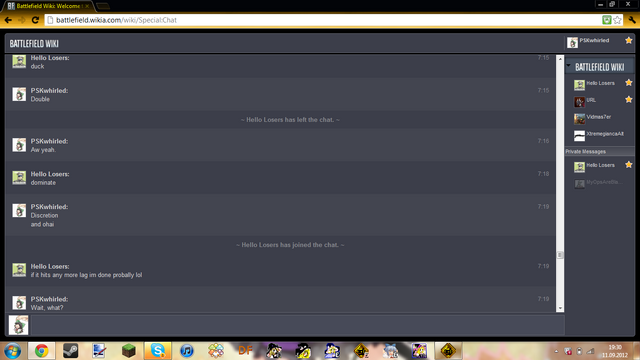640x360 pixels.
Task: Open Skype from the taskbar
Action: [x=158, y=351]
